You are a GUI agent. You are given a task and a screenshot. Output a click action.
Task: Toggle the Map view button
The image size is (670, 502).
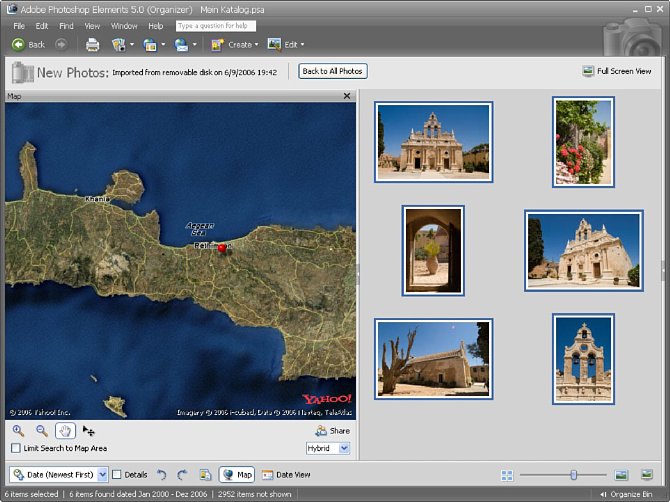point(237,475)
